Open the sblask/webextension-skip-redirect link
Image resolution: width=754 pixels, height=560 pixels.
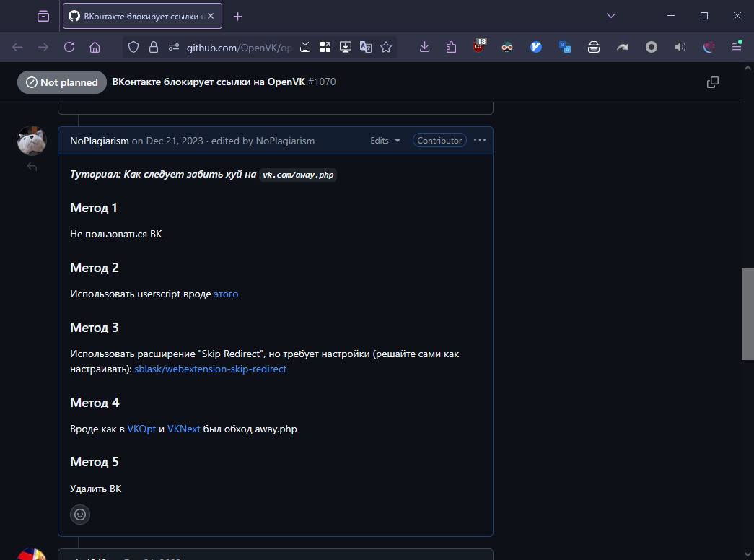[210, 369]
